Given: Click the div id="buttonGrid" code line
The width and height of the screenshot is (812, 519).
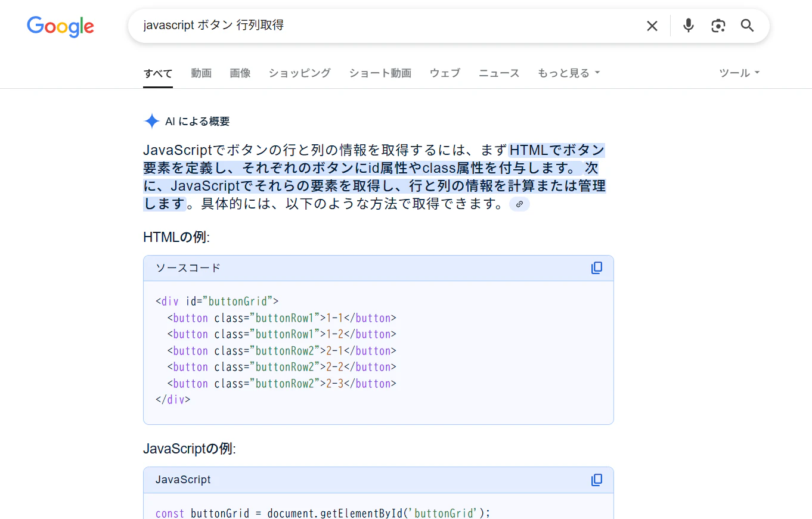Looking at the screenshot, I should coord(217,302).
